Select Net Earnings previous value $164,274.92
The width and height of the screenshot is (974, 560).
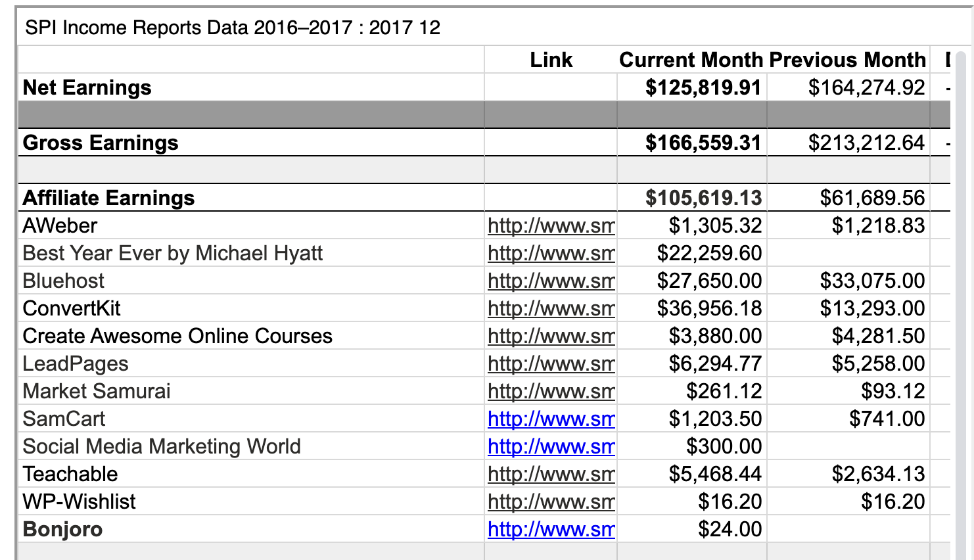click(866, 87)
